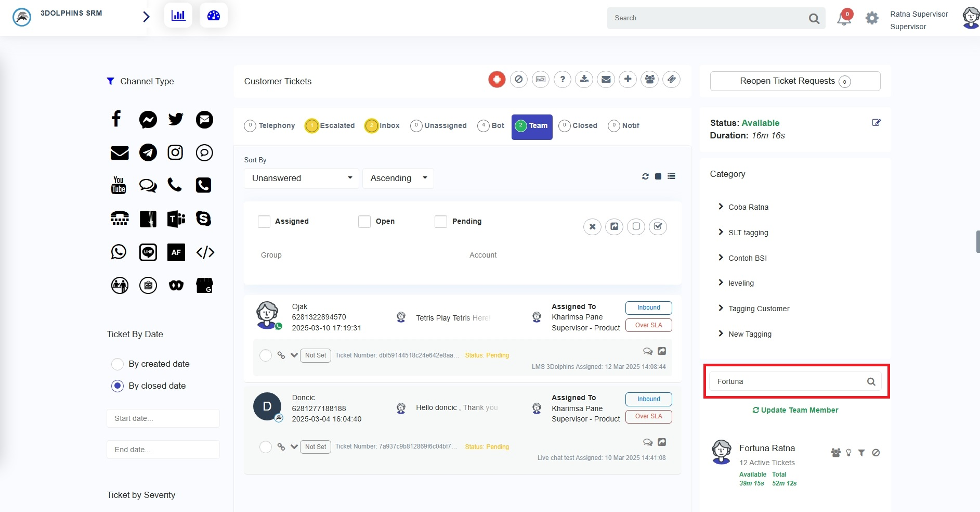This screenshot has height=512, width=980.
Task: Open the notification bell
Action: pyautogui.click(x=843, y=19)
